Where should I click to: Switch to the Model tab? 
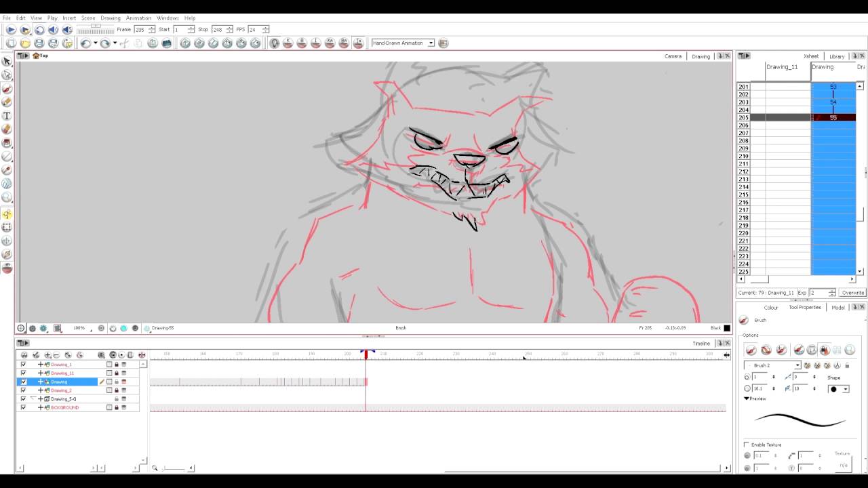[838, 308]
